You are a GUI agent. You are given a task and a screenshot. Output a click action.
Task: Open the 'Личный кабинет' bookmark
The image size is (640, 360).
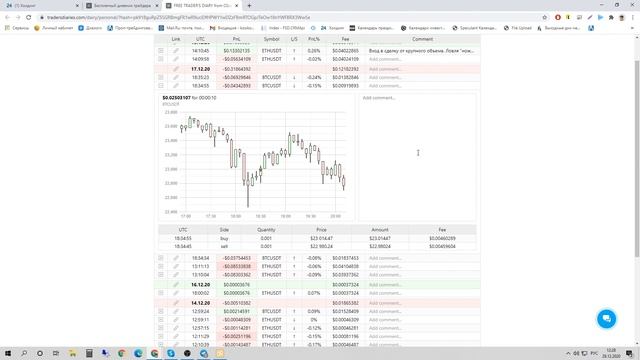click(53, 28)
